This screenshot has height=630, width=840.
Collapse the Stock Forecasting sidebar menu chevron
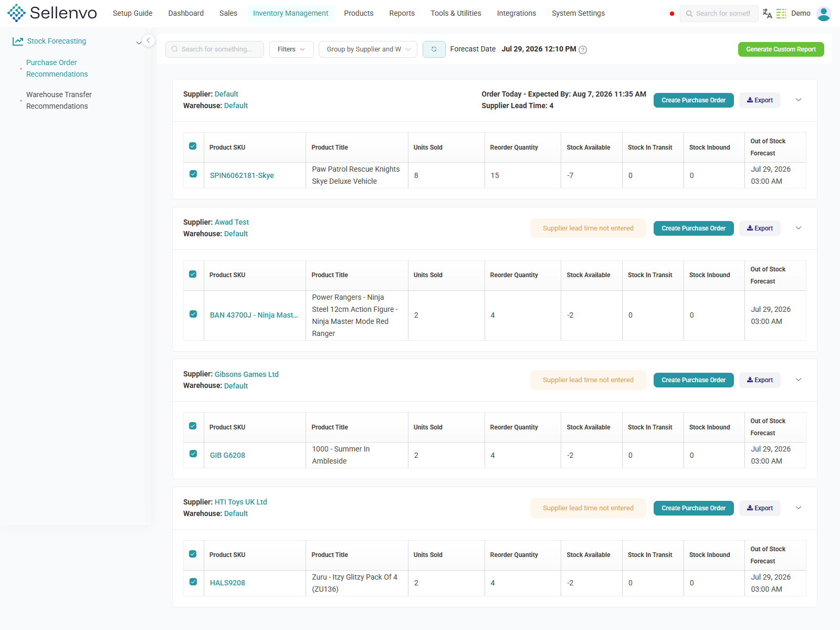[x=139, y=43]
